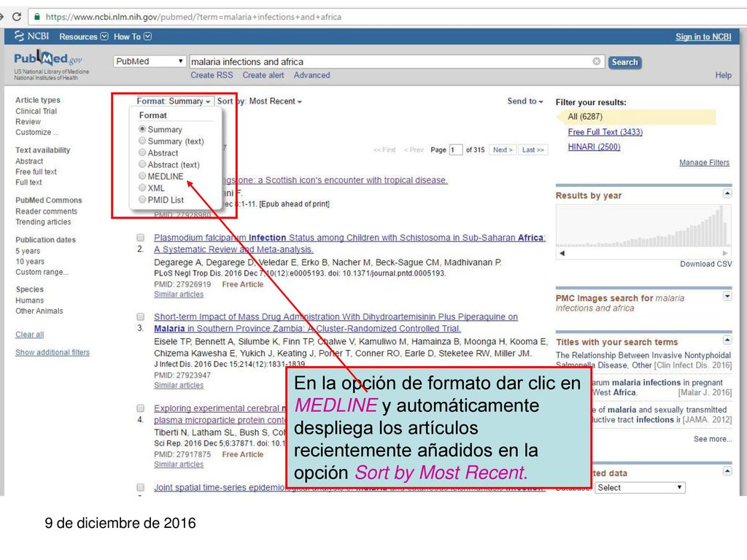Limit publication dates to 10 years

[x=29, y=262]
